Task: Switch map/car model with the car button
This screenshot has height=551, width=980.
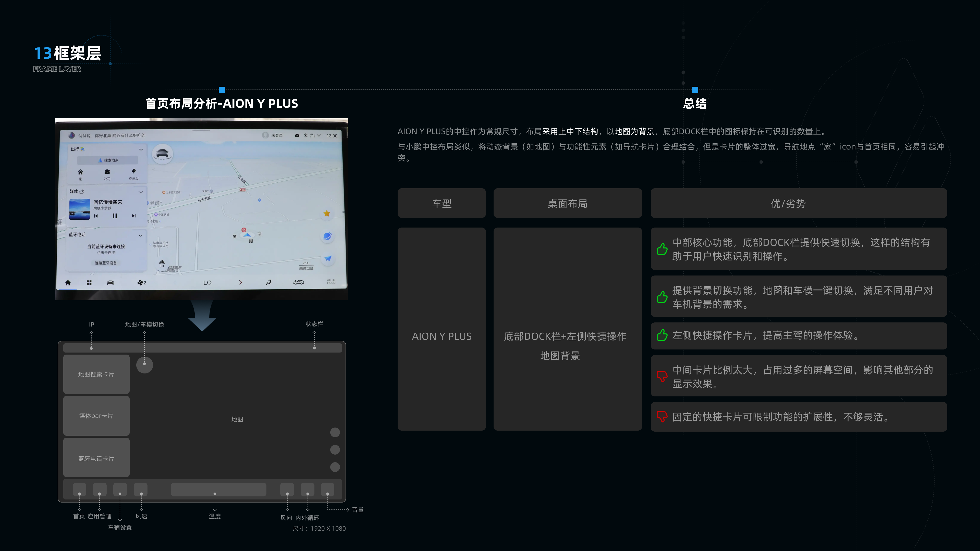Action: [x=163, y=154]
